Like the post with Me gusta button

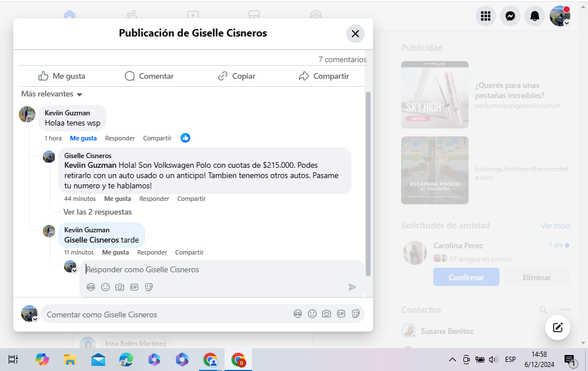pos(62,76)
